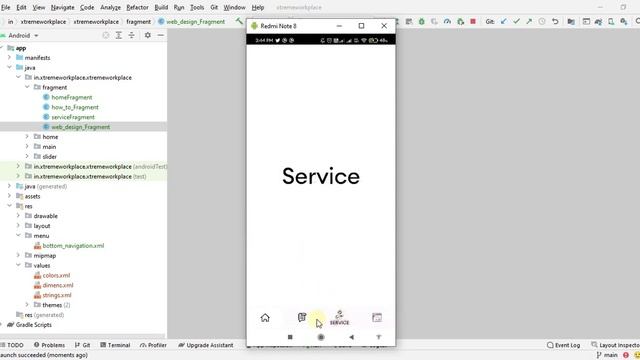640x360 pixels.
Task: Collapse the menu folder
Action: tap(18, 236)
